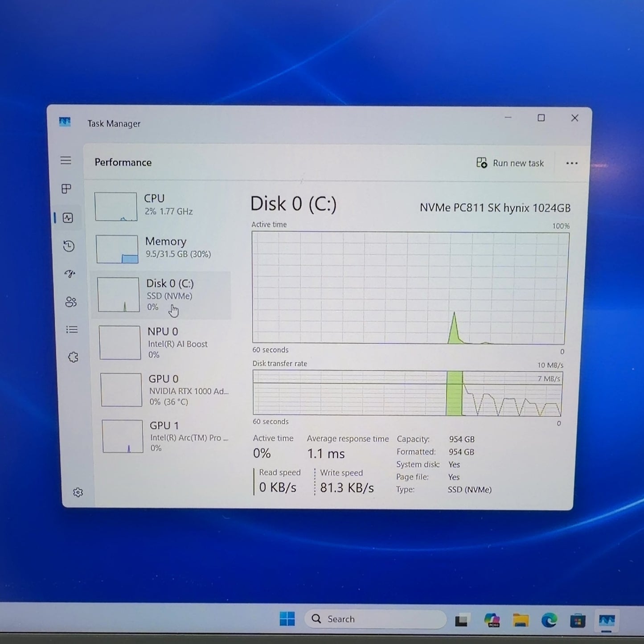Click the Capacity 954 GB value

click(462, 439)
